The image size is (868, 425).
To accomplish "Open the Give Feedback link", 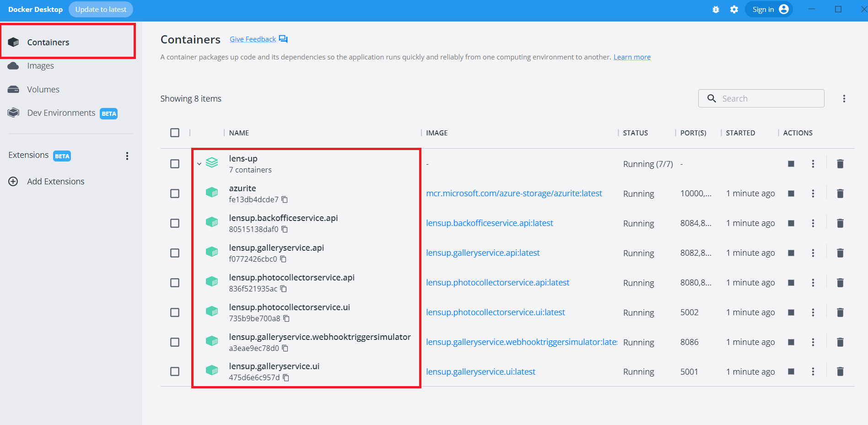I will click(259, 39).
